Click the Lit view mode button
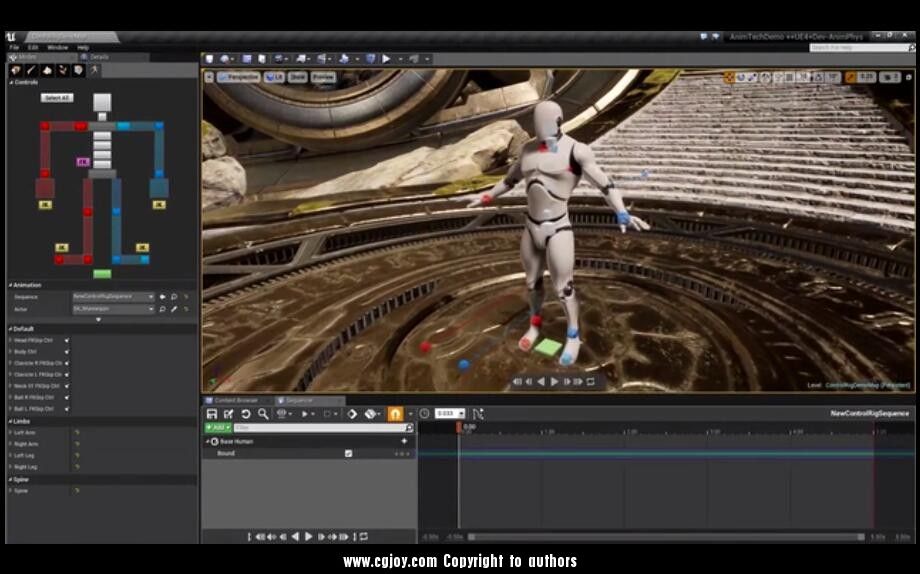Image resolution: width=920 pixels, height=574 pixels. 274,77
